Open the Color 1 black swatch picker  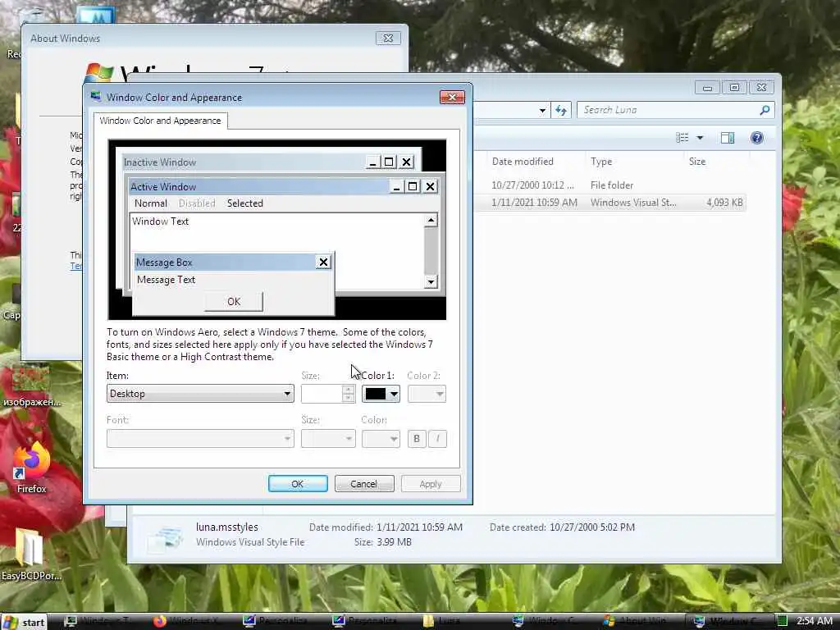click(381, 394)
